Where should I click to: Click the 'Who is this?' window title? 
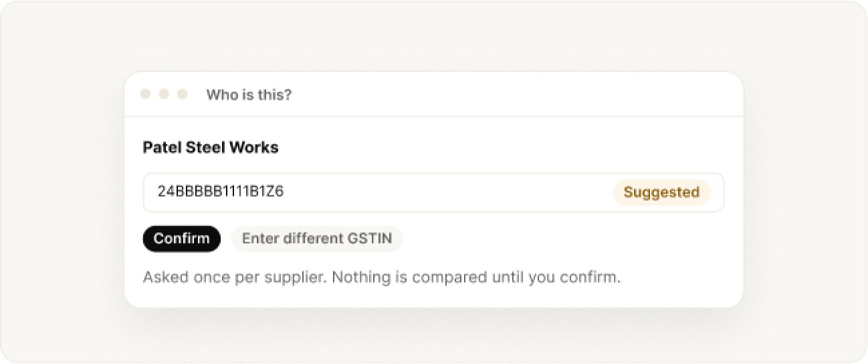click(249, 95)
